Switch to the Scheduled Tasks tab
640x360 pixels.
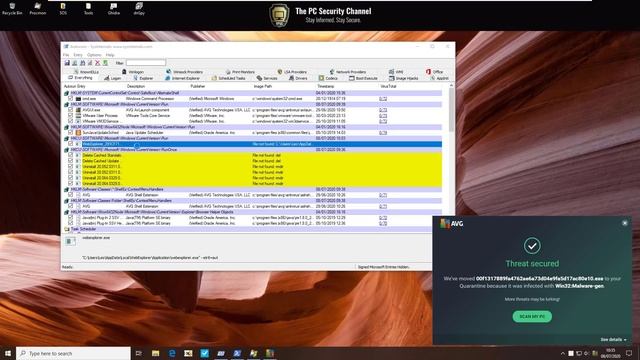[229, 78]
